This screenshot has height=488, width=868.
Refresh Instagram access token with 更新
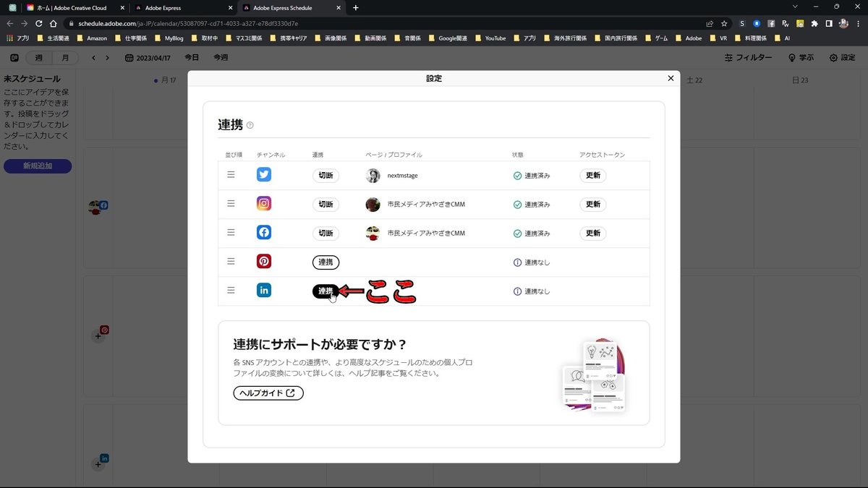[x=593, y=205]
